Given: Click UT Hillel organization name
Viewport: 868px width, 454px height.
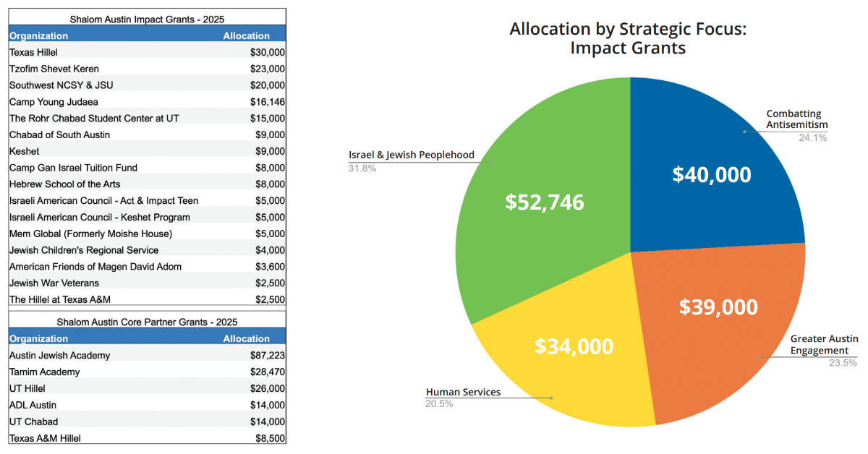Looking at the screenshot, I should 27,389.
